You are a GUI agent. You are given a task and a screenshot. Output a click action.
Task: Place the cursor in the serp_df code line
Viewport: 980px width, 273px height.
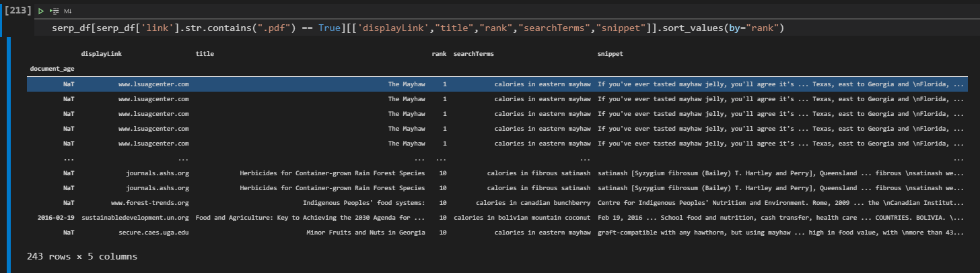(418, 28)
